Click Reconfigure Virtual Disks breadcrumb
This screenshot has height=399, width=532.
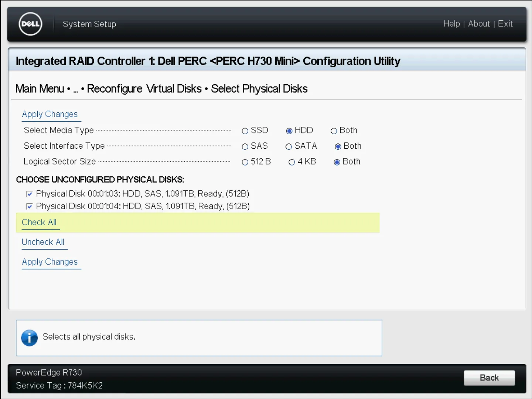coord(144,89)
